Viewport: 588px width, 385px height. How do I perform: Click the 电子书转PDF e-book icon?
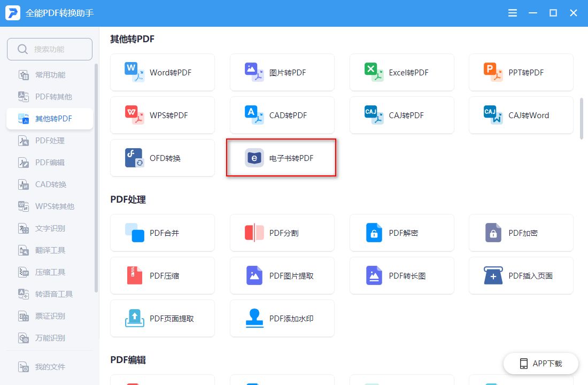coord(254,158)
